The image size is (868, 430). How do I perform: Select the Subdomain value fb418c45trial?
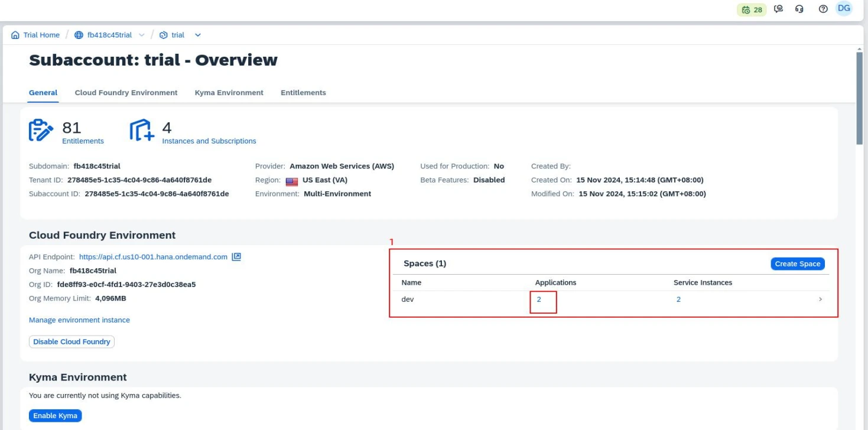(97, 166)
